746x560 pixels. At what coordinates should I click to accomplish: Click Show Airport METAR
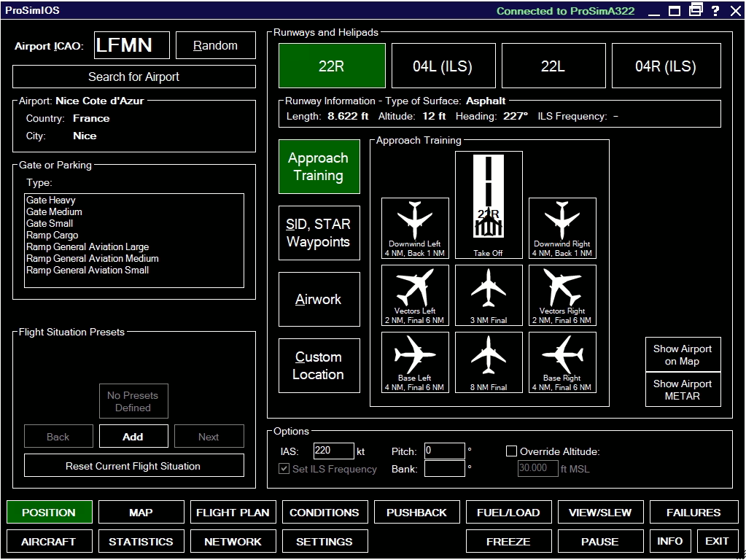[683, 389]
